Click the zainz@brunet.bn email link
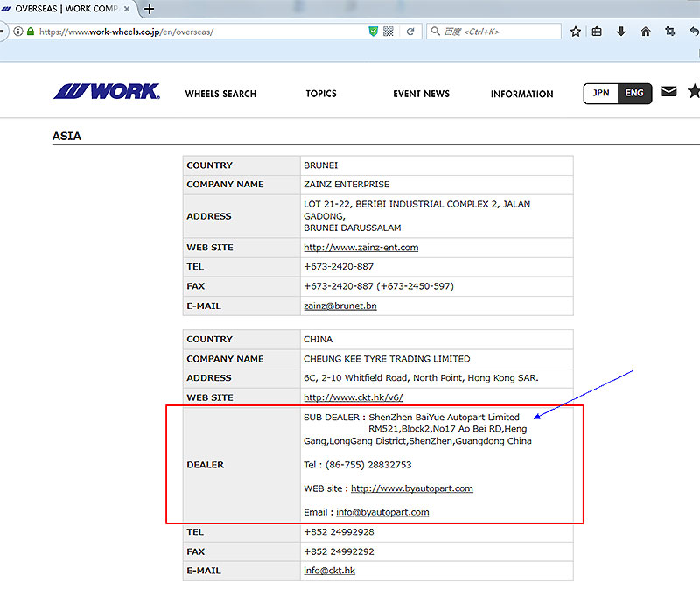700x590 pixels. (340, 306)
